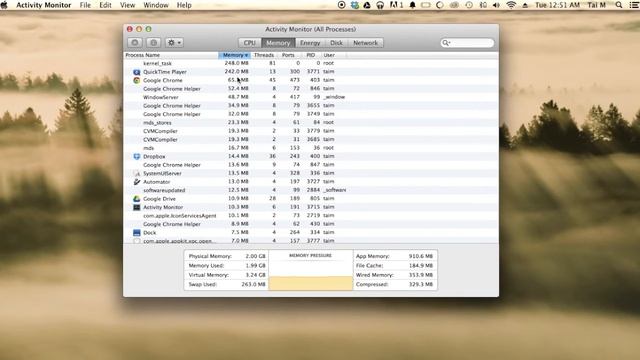The image size is (640, 360).
Task: Click the volume menu bar icon
Action: pos(496,5)
